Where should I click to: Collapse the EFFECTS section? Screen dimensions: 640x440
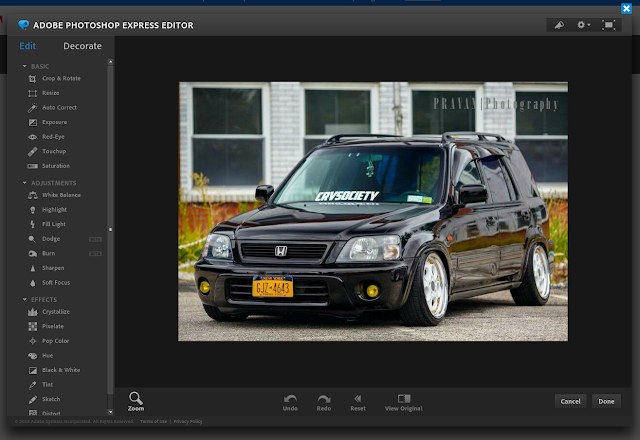point(24,300)
